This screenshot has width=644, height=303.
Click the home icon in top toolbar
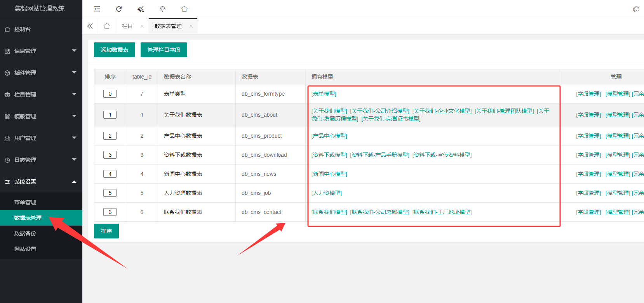(x=184, y=9)
